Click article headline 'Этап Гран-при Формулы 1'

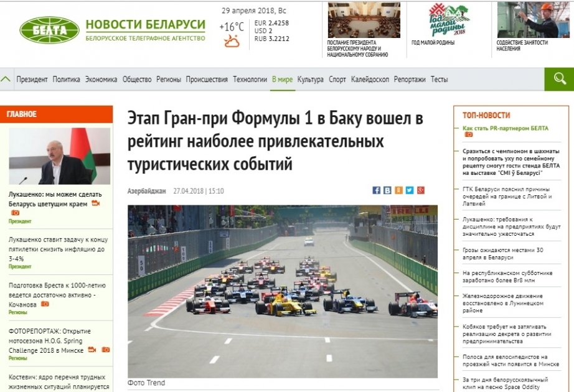(x=275, y=141)
